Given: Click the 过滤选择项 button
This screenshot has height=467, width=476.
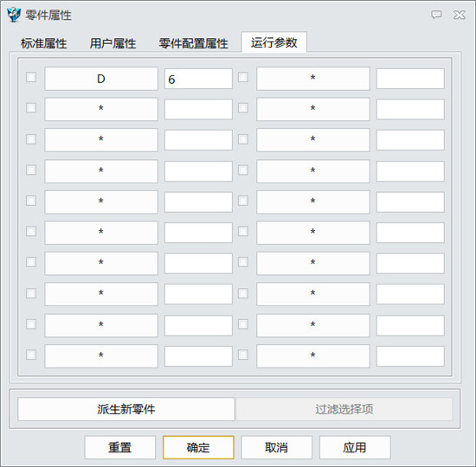Looking at the screenshot, I should [x=344, y=409].
